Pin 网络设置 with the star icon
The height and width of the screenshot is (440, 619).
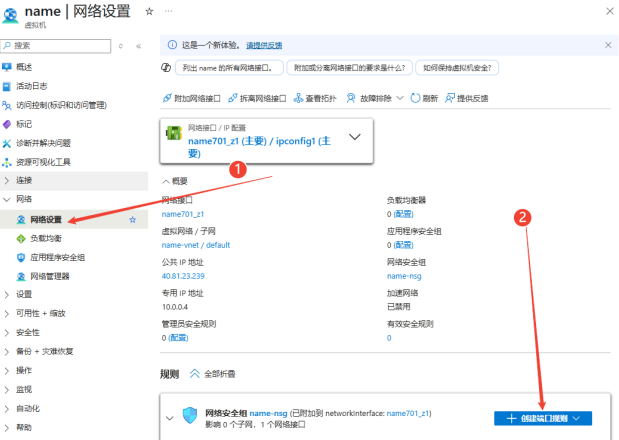[133, 219]
